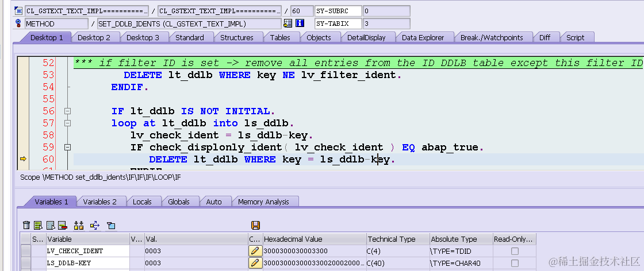This screenshot has height=271, width=644.
Task: Select the Variables 2 tab
Action: pos(100,202)
